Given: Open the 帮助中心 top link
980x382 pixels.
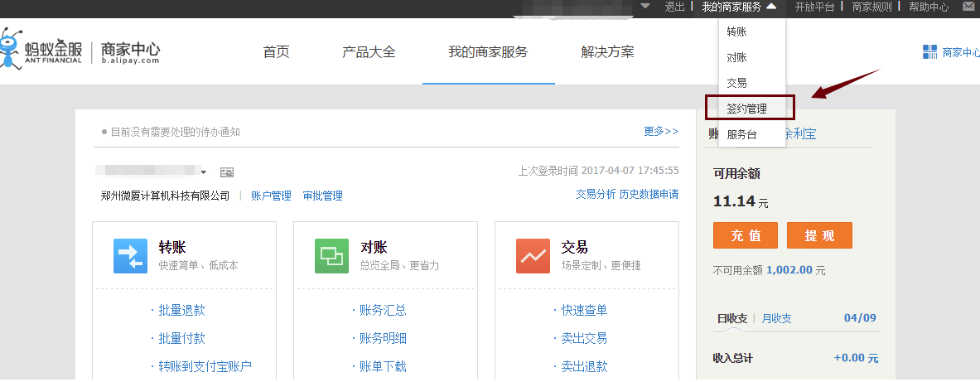Looking at the screenshot, I should click(929, 7).
